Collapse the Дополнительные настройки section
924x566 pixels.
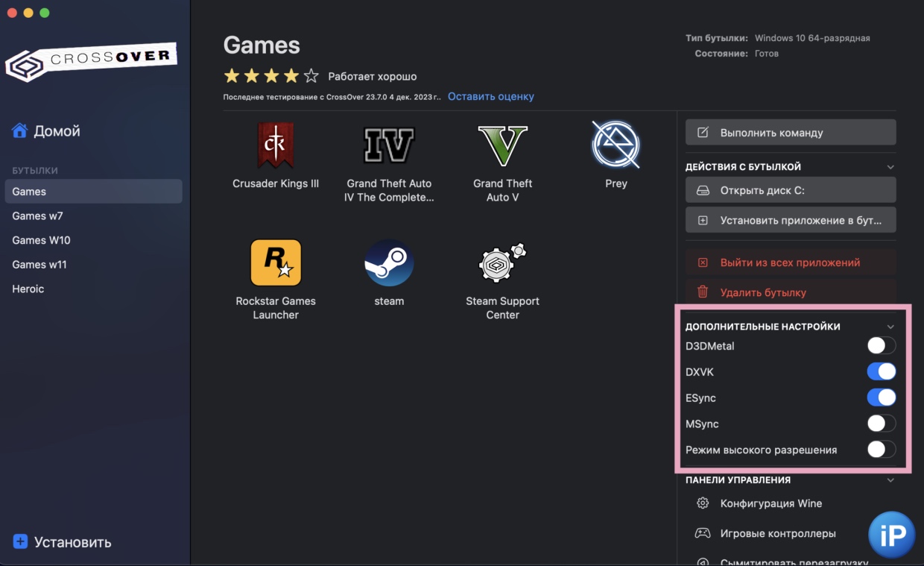coord(890,327)
